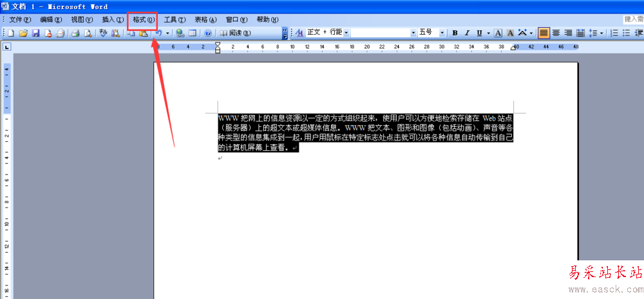Viewport: 644px width, 299px height.
Task: Open the style dropdown showing 正文 + 行距
Action: [346, 33]
